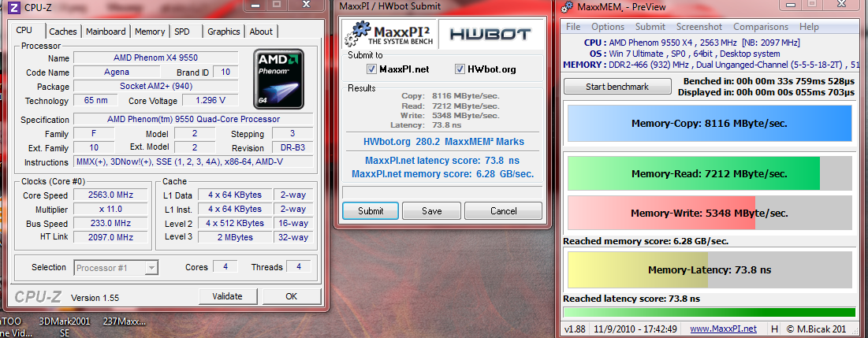Click the HWBOT logo banner
Screen dimensions: 868x338
[490, 34]
